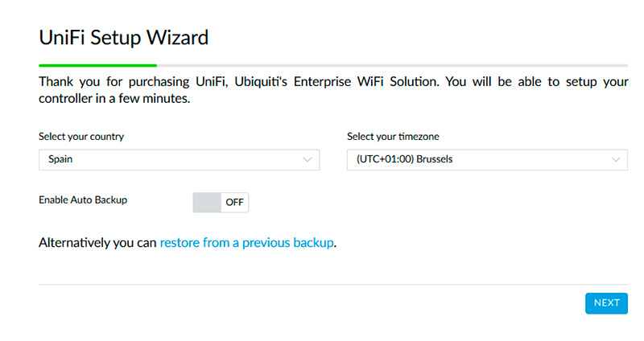Click the selected value Spain in the country field
The image size is (644, 341).
pos(60,159)
